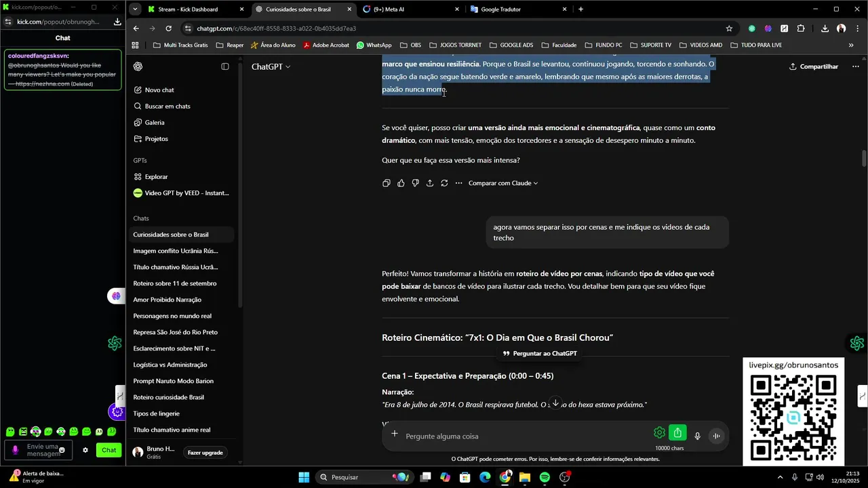
Task: Expand Comparar com Claude dropdown
Action: click(x=503, y=183)
